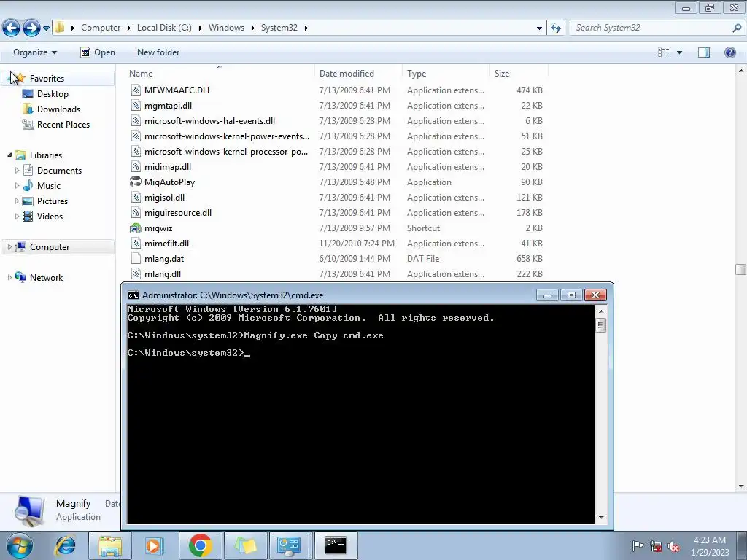Select the mlang.dat file icon
747x560 pixels.
coord(136,259)
